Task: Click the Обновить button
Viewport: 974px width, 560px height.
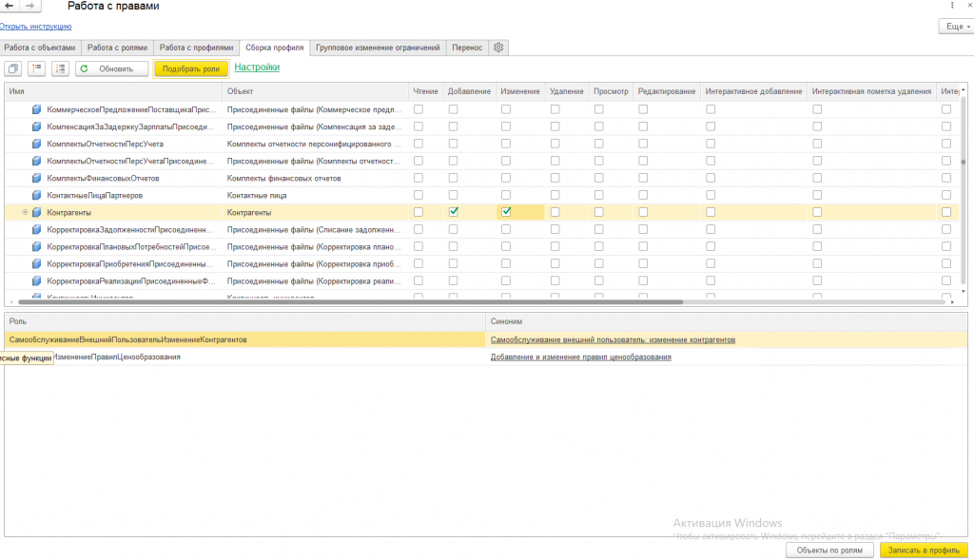Action: click(x=112, y=68)
